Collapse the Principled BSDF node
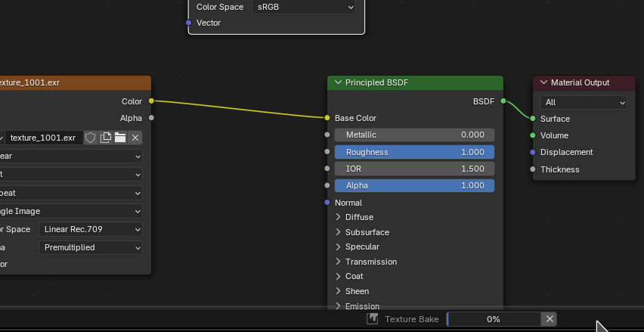 [x=338, y=82]
